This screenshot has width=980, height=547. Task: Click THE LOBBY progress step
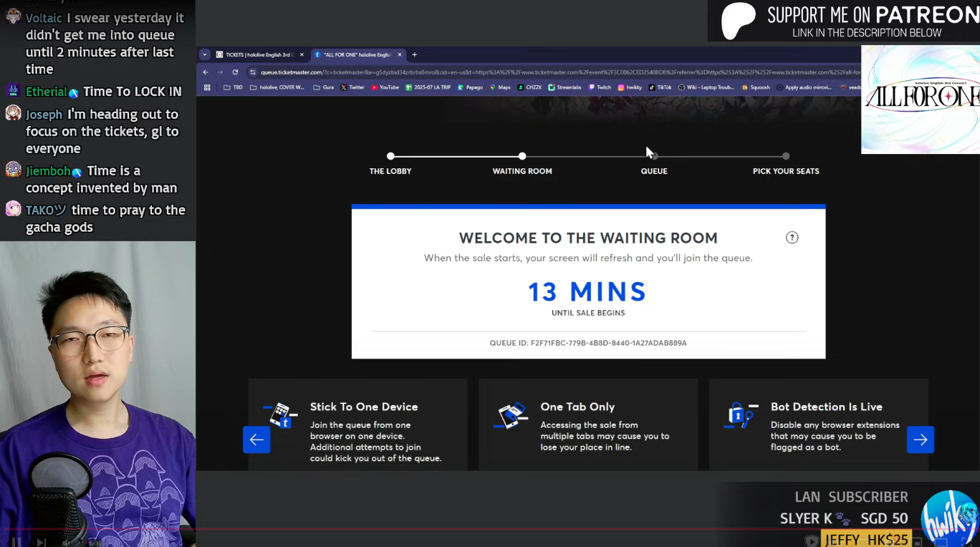tap(390, 164)
